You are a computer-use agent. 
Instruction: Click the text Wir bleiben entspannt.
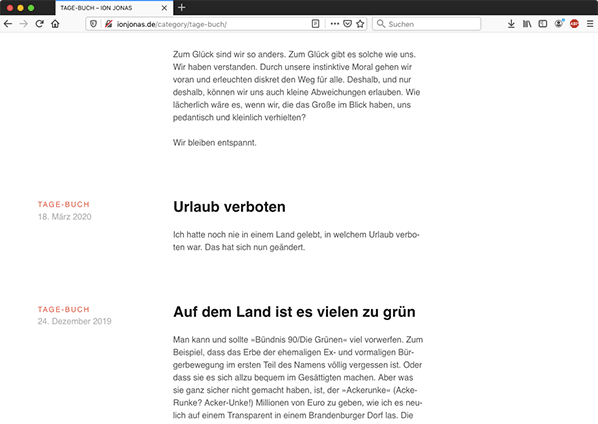(x=215, y=143)
